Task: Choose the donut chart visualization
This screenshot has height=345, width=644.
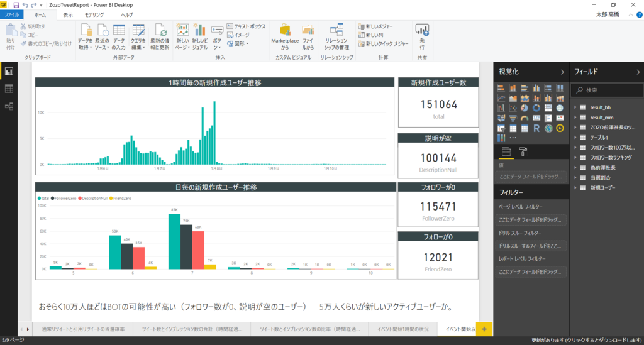Action: [x=536, y=108]
